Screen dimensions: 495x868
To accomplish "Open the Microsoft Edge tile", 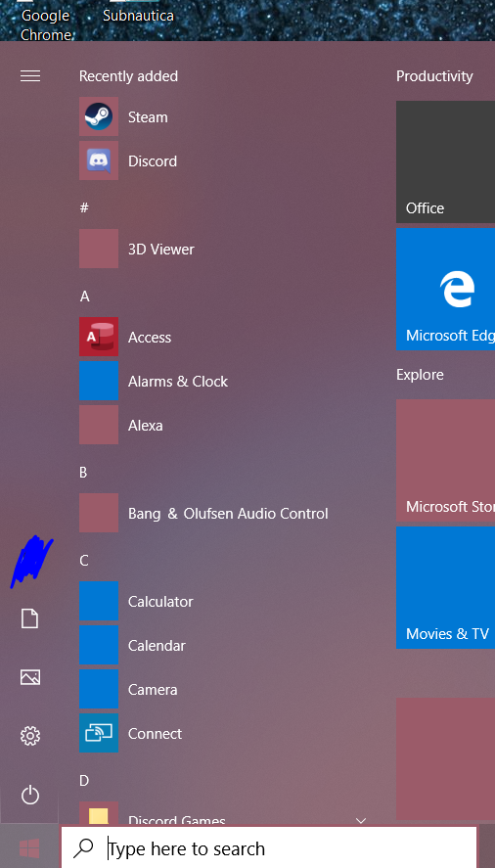I will coord(445,289).
